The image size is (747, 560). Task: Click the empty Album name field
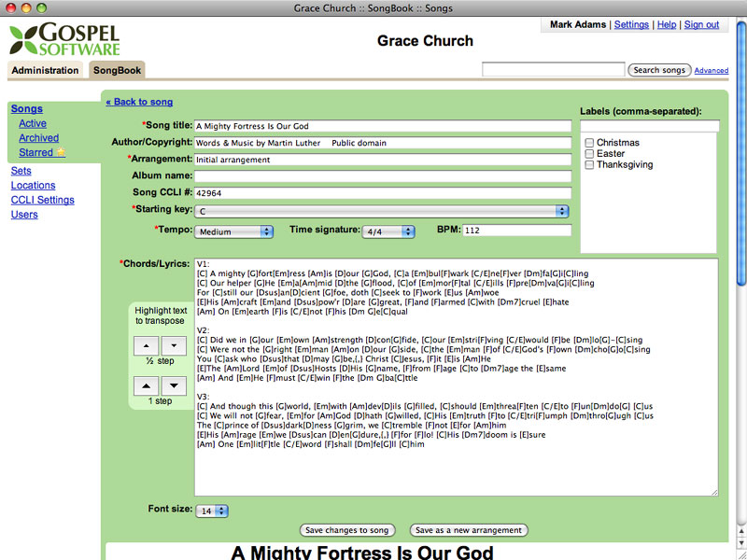(x=383, y=176)
